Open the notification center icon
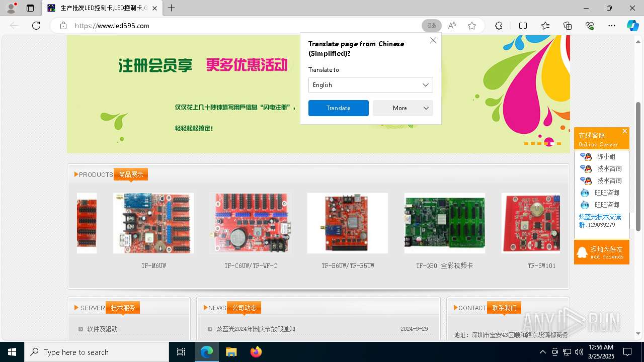Screen dimensions: 644x362 (x=627, y=352)
